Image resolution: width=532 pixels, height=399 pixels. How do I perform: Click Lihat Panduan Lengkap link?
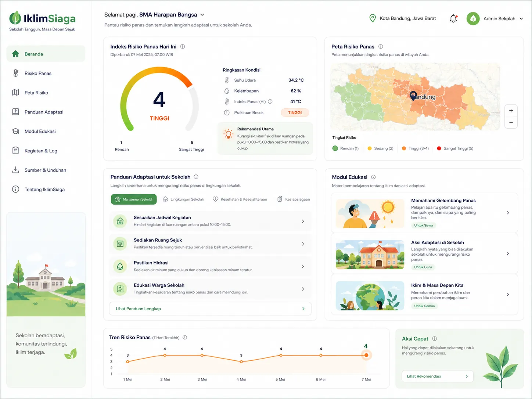(210, 309)
